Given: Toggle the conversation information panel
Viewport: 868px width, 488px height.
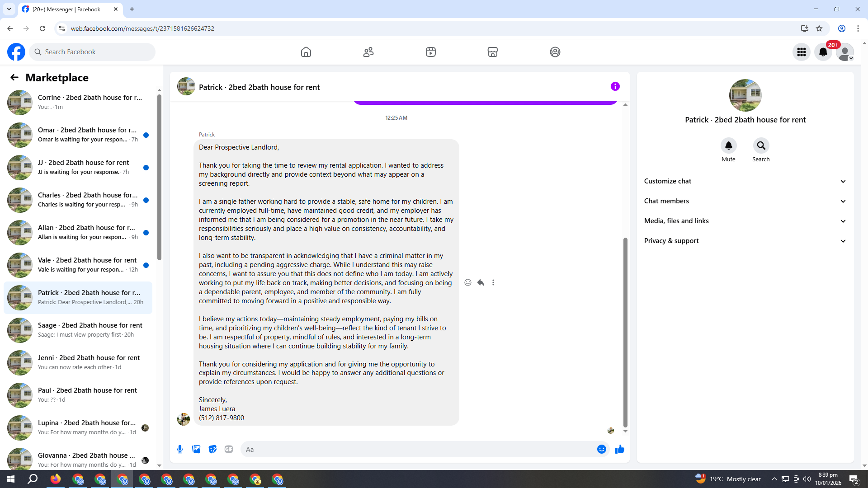Looking at the screenshot, I should (x=615, y=86).
